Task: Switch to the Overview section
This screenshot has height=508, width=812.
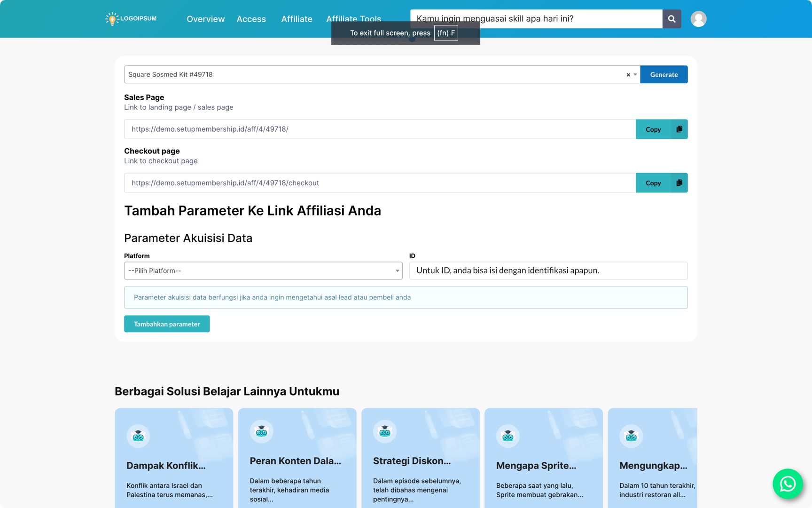Action: [205, 19]
